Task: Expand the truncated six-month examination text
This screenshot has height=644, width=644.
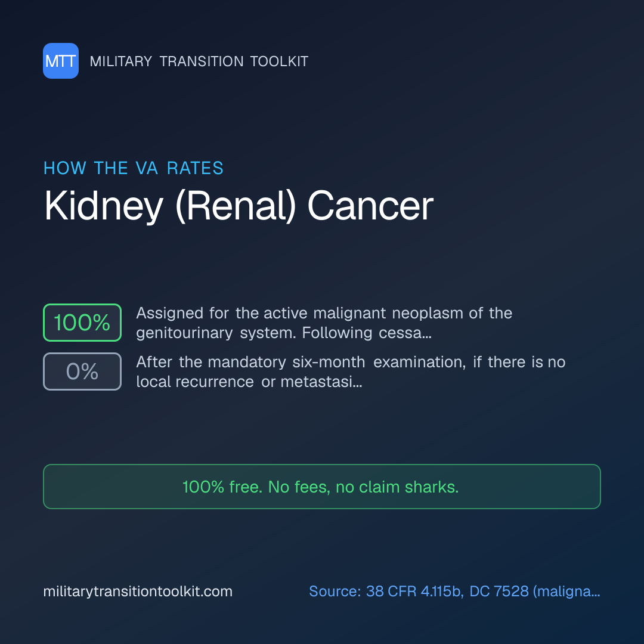Action: [351, 371]
